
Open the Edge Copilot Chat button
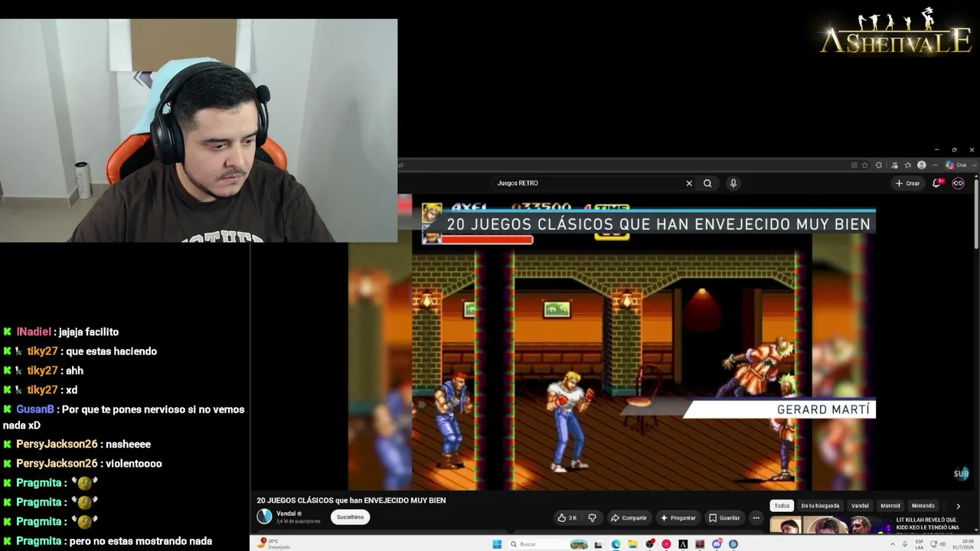click(x=955, y=165)
